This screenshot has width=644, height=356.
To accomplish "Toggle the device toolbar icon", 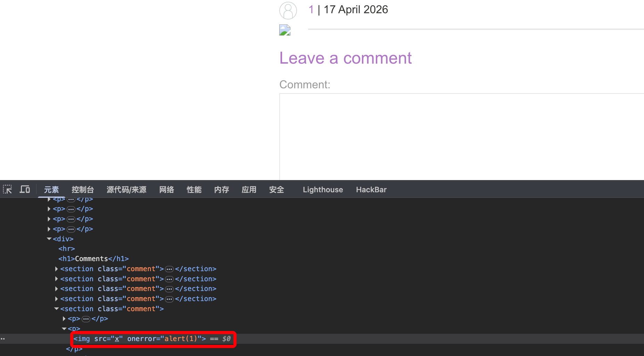I will pos(25,189).
